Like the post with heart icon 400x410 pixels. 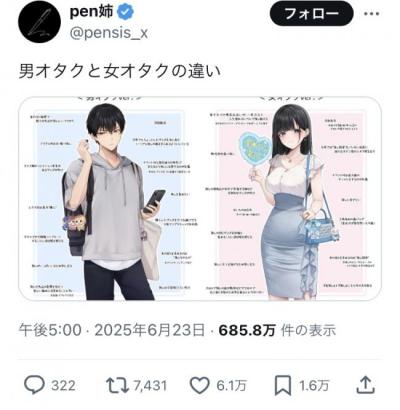click(x=199, y=386)
